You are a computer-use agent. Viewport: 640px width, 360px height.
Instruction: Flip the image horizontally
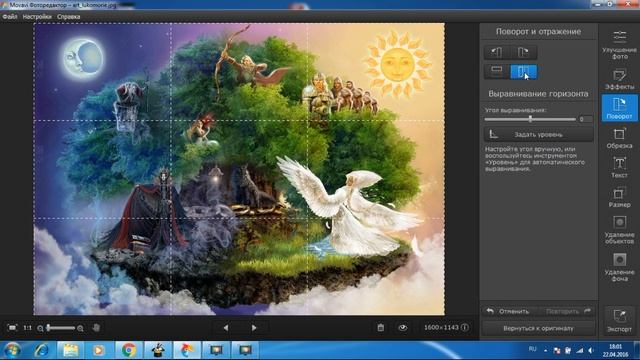tap(523, 71)
